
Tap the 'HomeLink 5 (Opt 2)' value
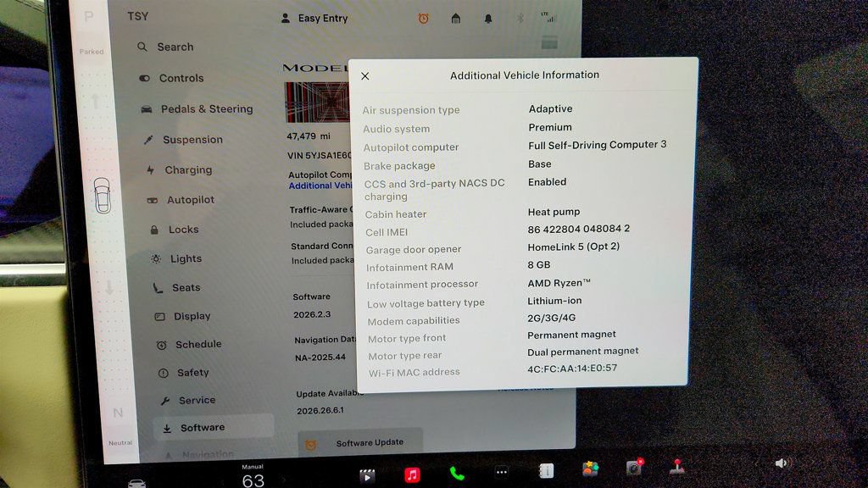click(x=574, y=247)
